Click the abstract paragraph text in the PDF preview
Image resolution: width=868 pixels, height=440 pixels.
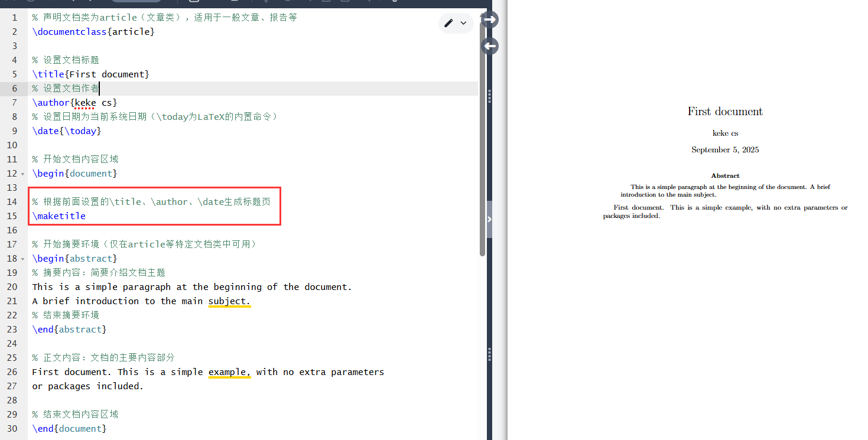tap(725, 191)
